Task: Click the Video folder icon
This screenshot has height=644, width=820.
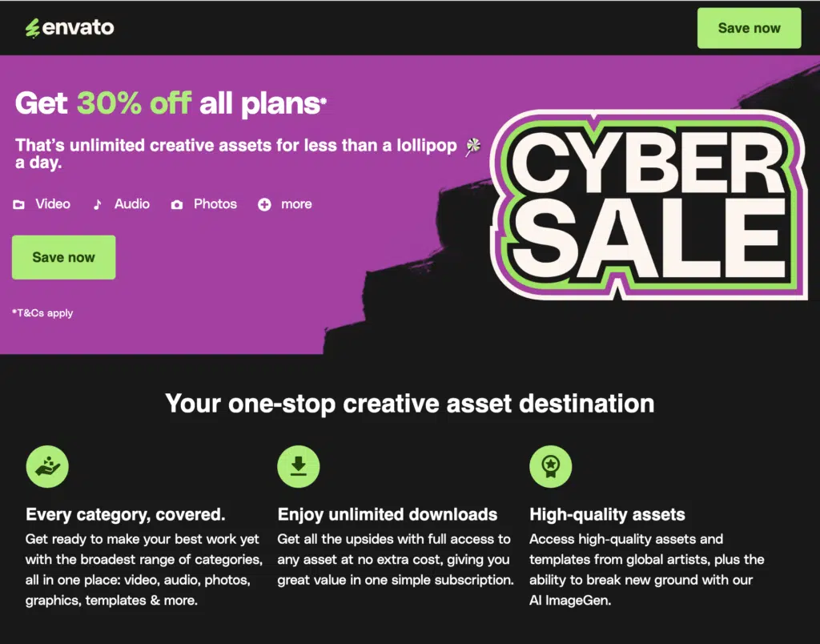Action: (x=19, y=205)
